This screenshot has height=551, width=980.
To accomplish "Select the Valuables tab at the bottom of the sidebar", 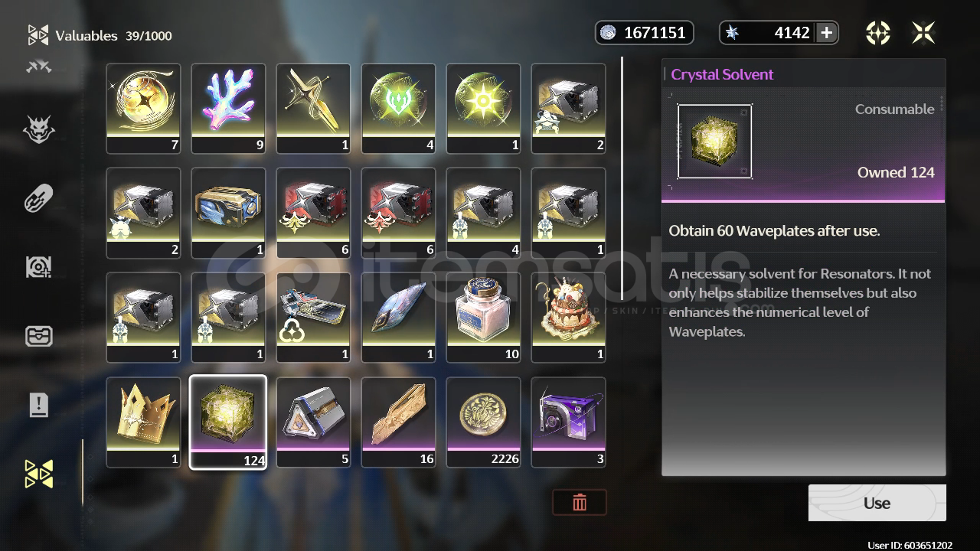I will pos(39,474).
